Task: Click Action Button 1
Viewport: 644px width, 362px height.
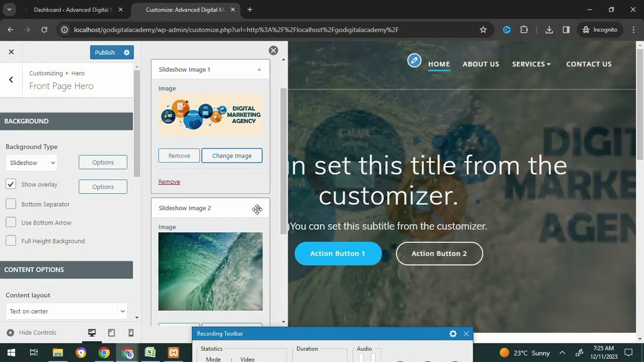Action: click(x=338, y=253)
